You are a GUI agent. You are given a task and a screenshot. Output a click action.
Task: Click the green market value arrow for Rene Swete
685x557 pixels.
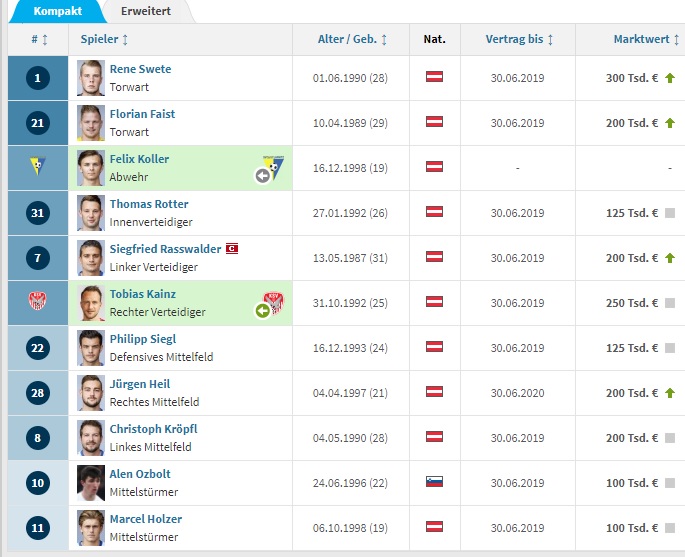[670, 78]
